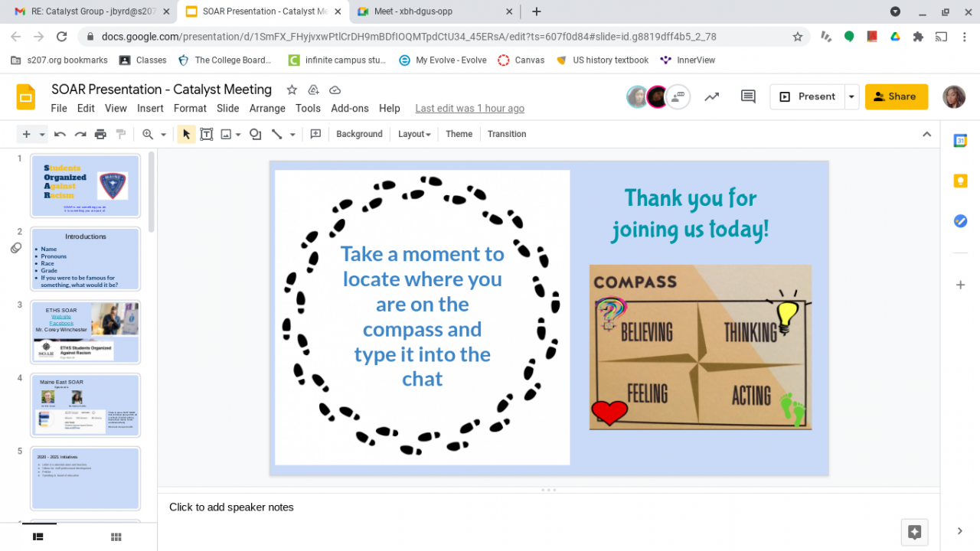Expand the zoom level dropdown
The width and height of the screenshot is (980, 551).
click(163, 134)
